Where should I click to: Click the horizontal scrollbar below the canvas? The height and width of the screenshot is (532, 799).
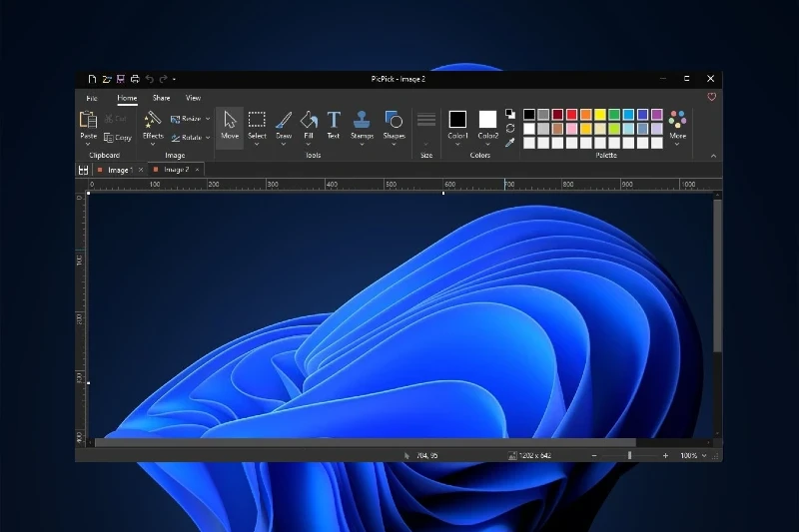[x=365, y=441]
